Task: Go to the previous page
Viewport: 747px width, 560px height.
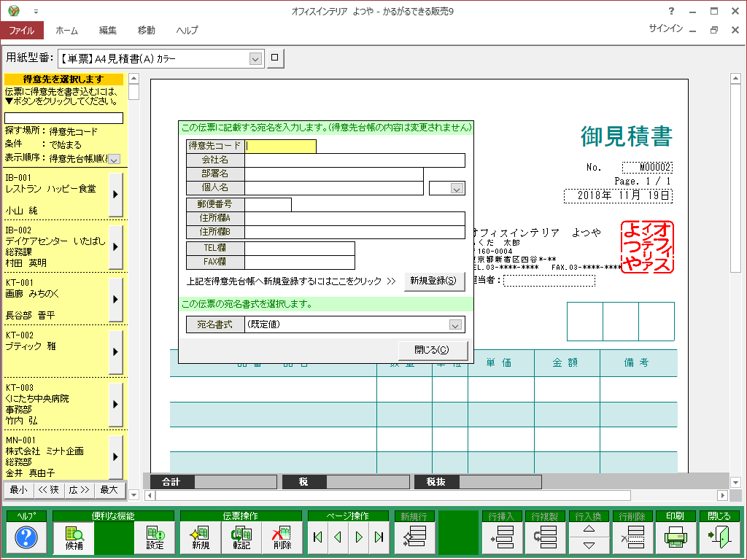Action: 338,537
